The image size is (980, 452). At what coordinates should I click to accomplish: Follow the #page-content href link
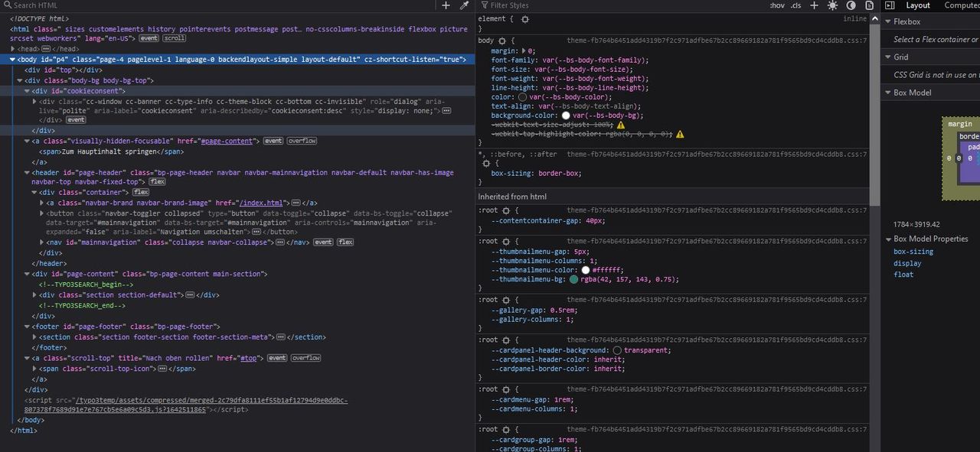pyautogui.click(x=226, y=141)
